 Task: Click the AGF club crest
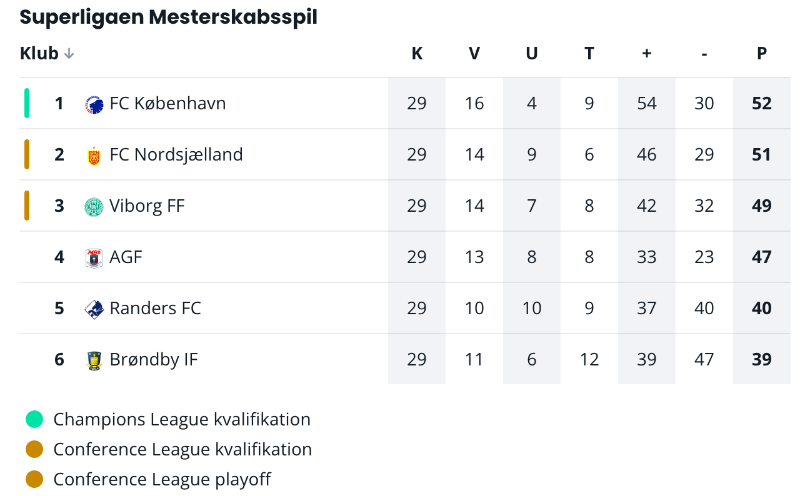tap(94, 257)
